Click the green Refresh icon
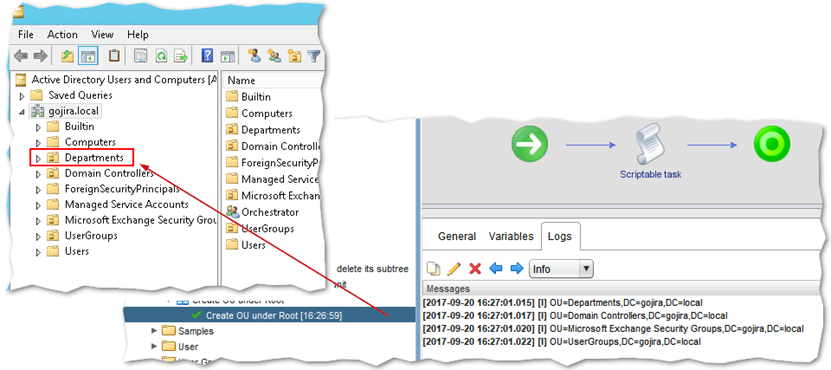Image resolution: width=831 pixels, height=370 pixels. pyautogui.click(x=161, y=55)
